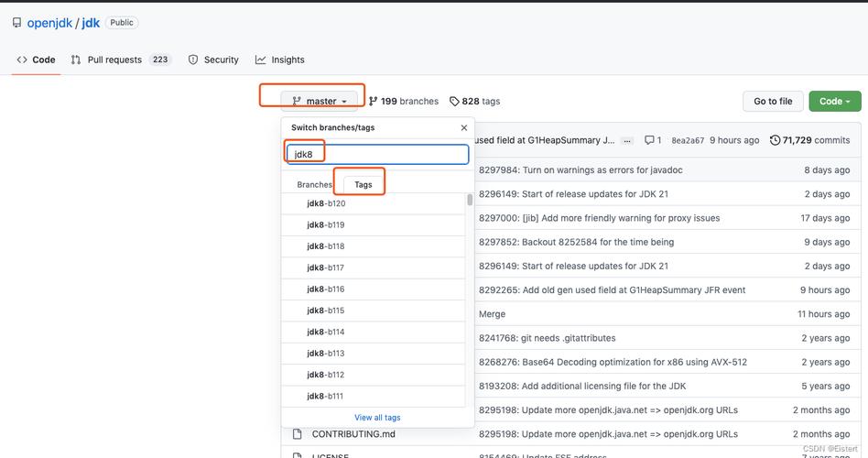The height and width of the screenshot is (458, 868).
Task: Open the Merge commit link
Action: 492,314
